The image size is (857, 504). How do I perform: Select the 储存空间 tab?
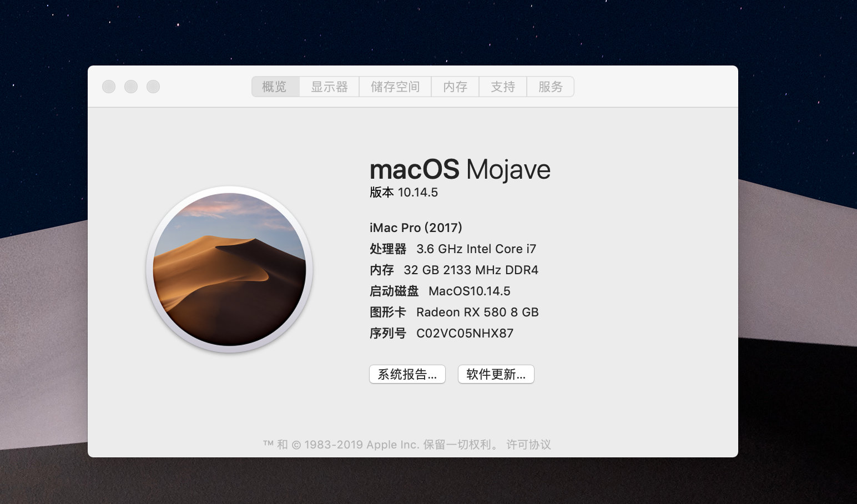coord(395,87)
